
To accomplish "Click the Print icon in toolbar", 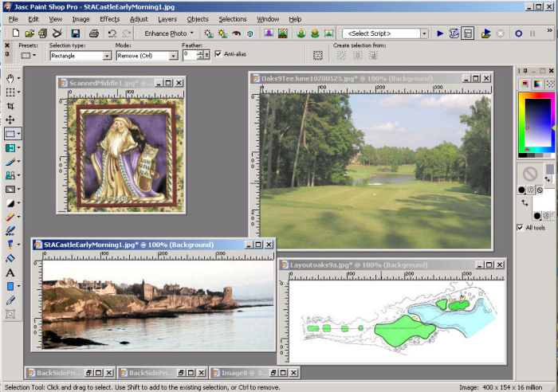I will tap(94, 33).
